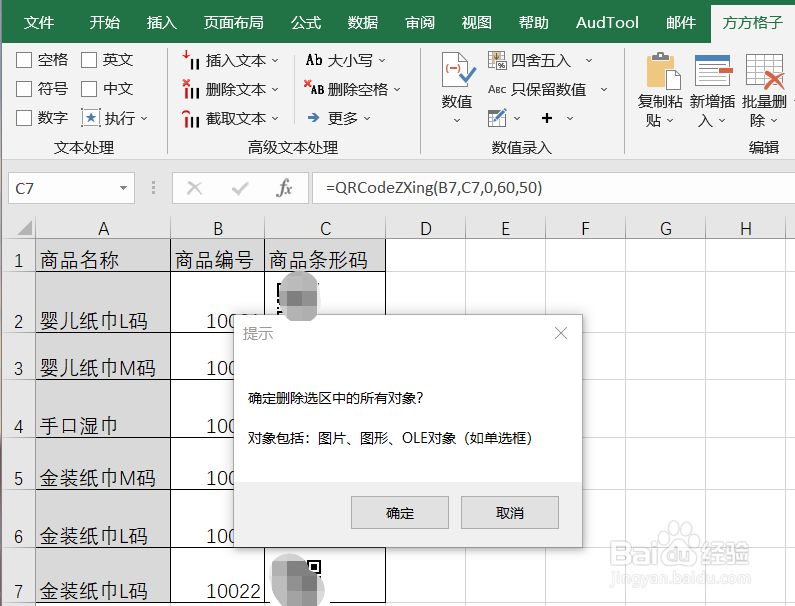795x606 pixels.
Task: Click the 执行 star icon
Action: point(91,118)
